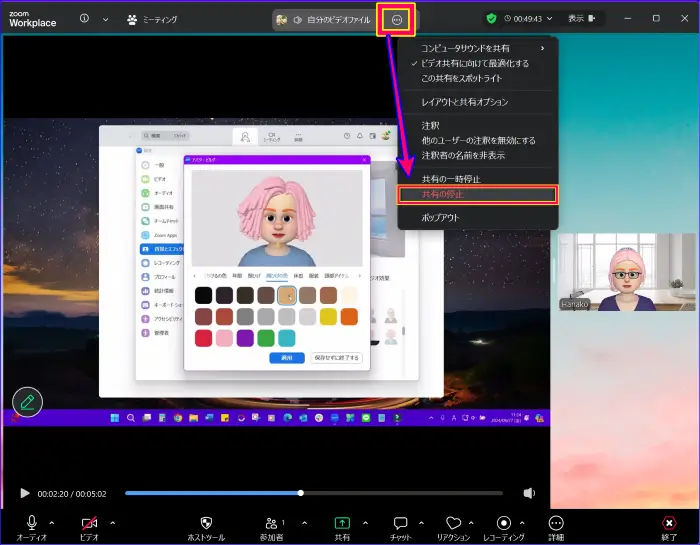Open the リアクション heart icon
The image size is (700, 545).
452,523
